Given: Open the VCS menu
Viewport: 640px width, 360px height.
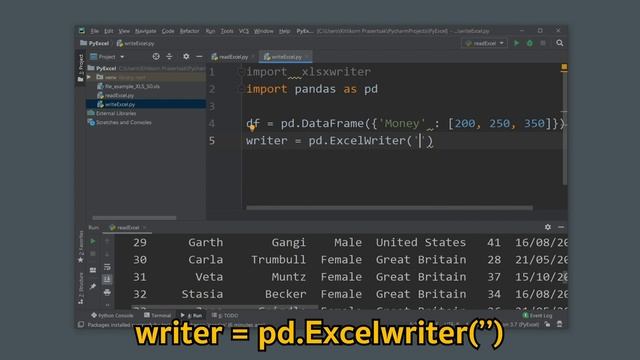Looking at the screenshot, I should [244, 31].
